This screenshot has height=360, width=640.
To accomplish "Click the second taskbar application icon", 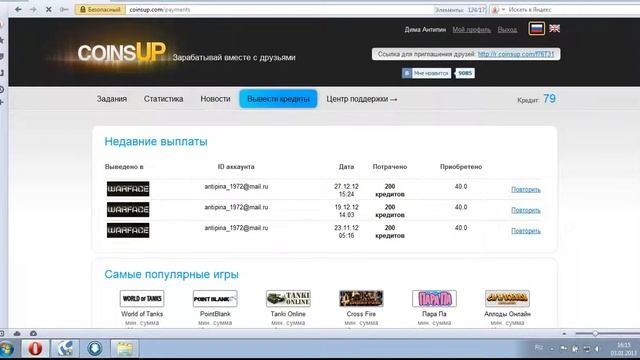I will click(65, 349).
